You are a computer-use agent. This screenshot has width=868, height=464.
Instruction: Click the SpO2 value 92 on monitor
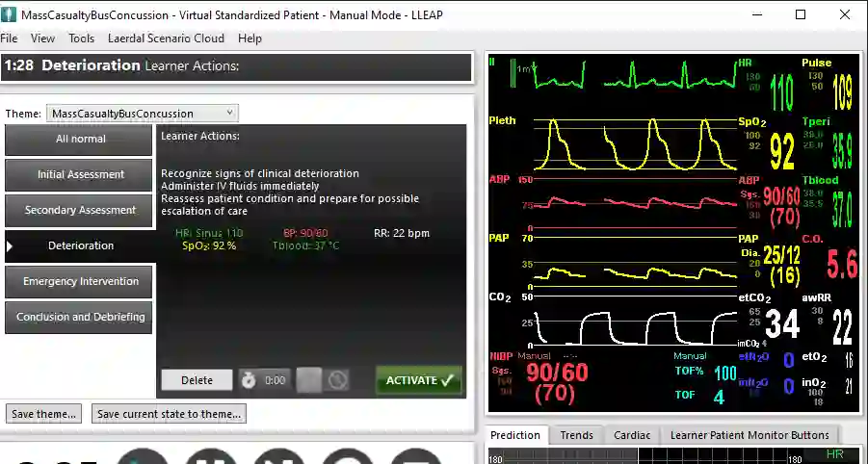point(781,151)
